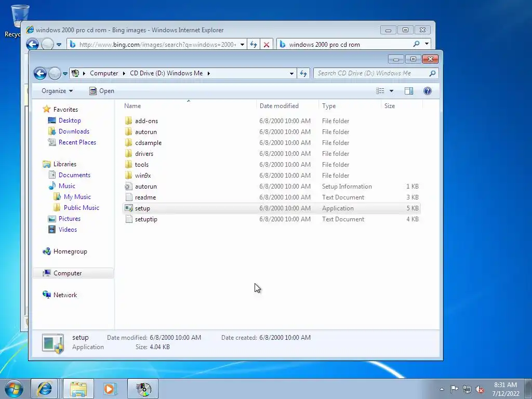
Task: Open Explorer help with question mark icon
Action: tap(428, 91)
